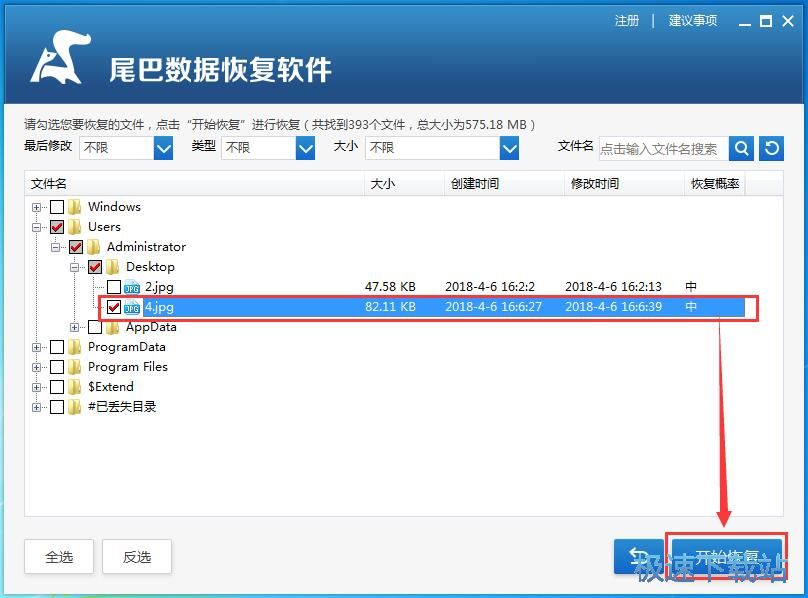Check the $Extend folder checkbox

click(x=57, y=387)
